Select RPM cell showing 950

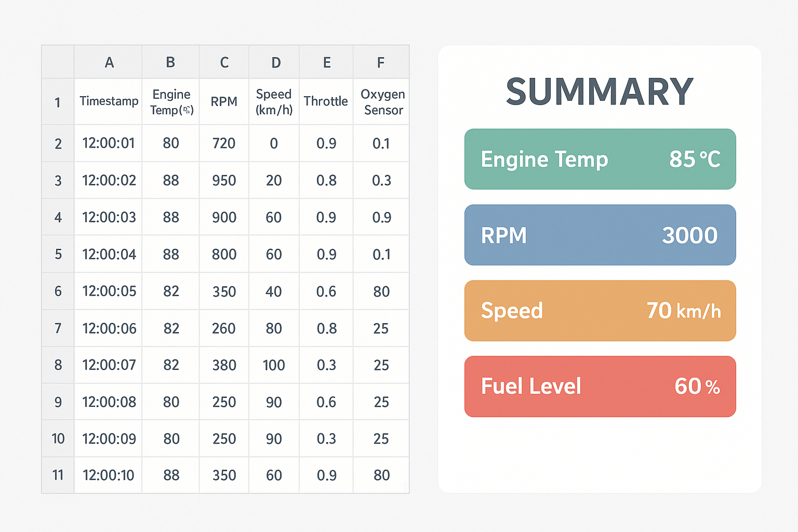(224, 180)
